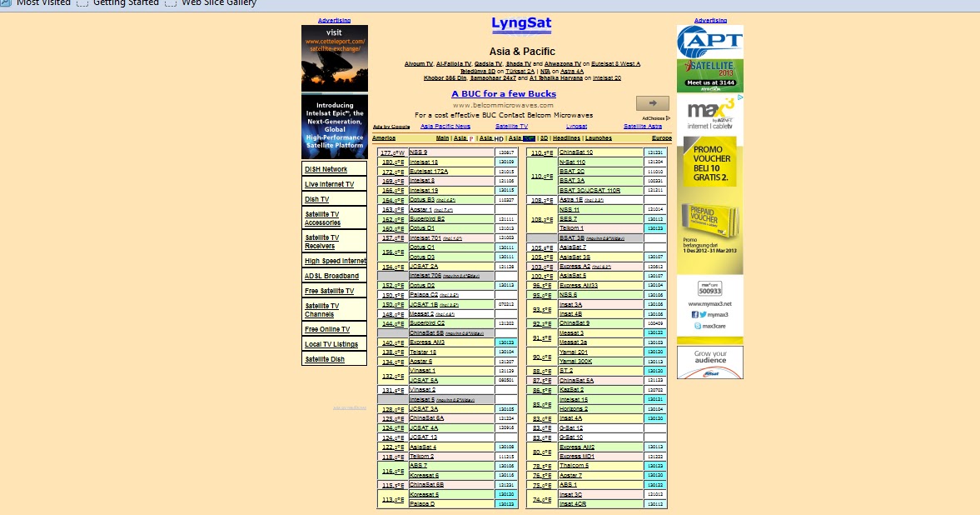Open the Main navigation link
Image resolution: width=980 pixels, height=515 pixels.
tap(442, 138)
